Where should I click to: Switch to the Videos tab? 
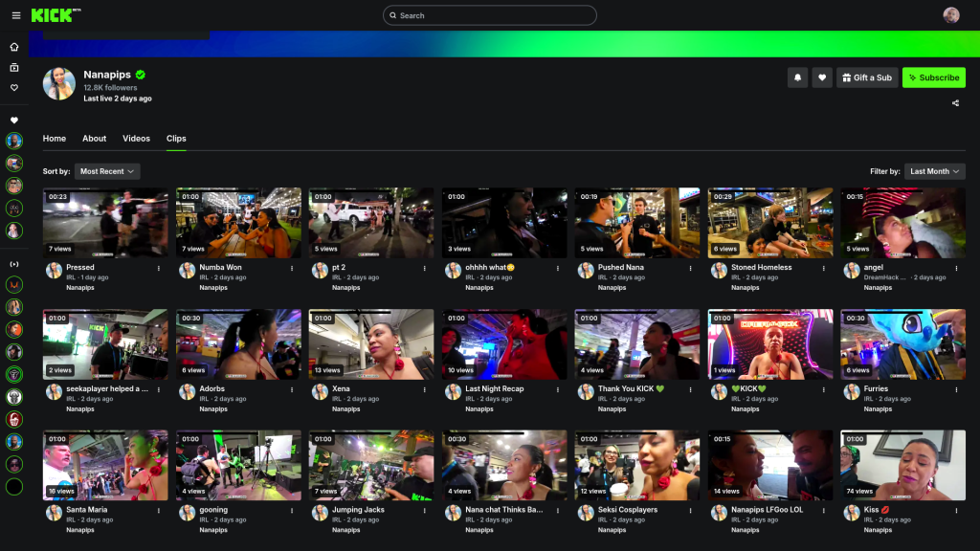coord(136,139)
